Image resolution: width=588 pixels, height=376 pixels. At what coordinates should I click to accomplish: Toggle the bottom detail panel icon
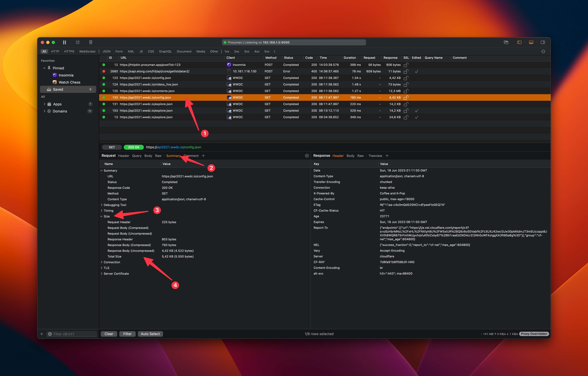click(531, 42)
